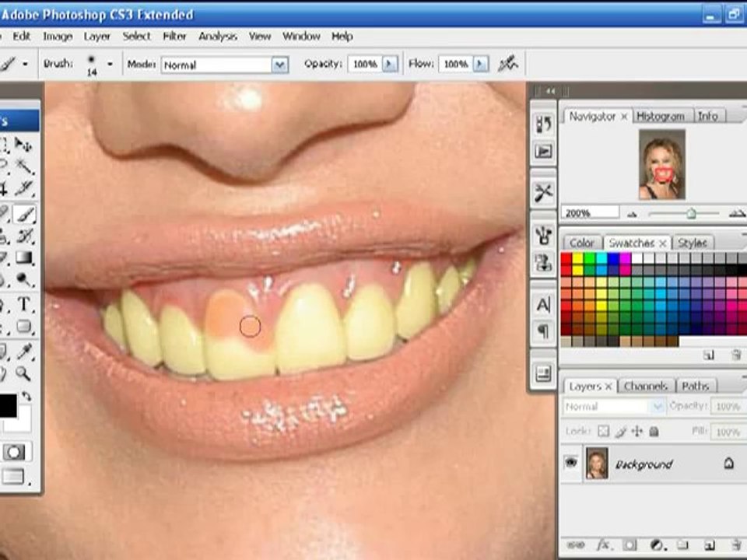Select the Gradient tool
Image resolution: width=747 pixels, height=560 pixels.
coord(24,257)
